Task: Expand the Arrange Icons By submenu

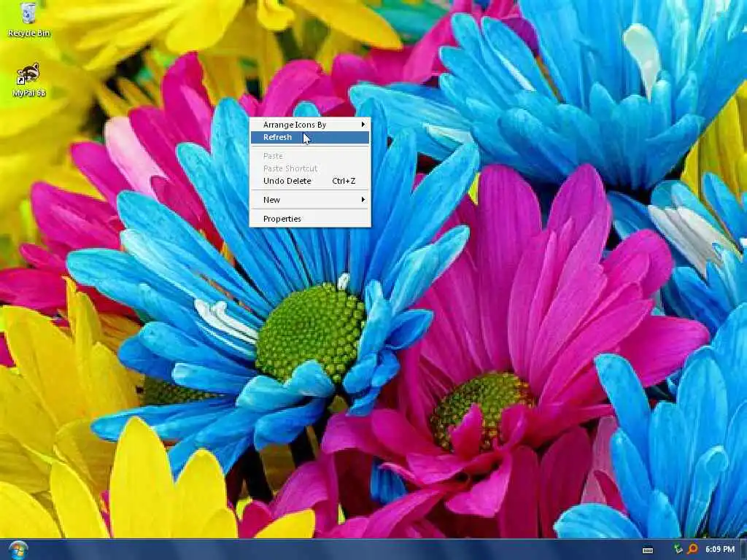Action: point(309,125)
